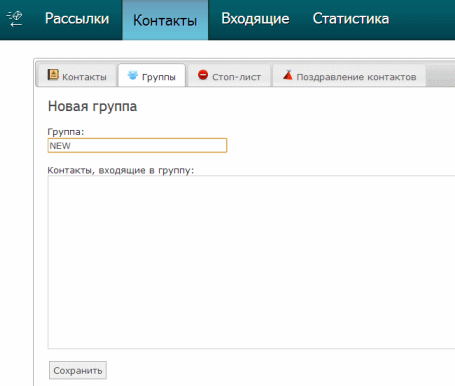Open the Стоп-лист tab
455x386 pixels.
(229, 76)
